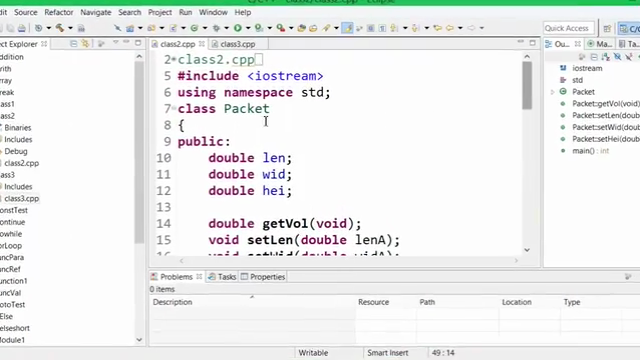Click the editor horizontal scrollbar right arrow
This screenshot has width=640, height=360.
pyautogui.click(x=516, y=260)
